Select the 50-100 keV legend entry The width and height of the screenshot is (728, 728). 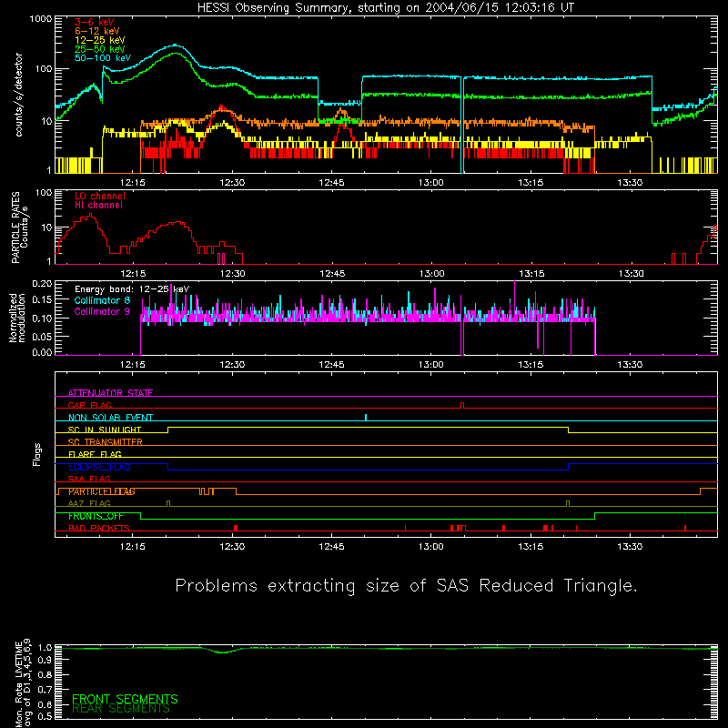coord(103,58)
